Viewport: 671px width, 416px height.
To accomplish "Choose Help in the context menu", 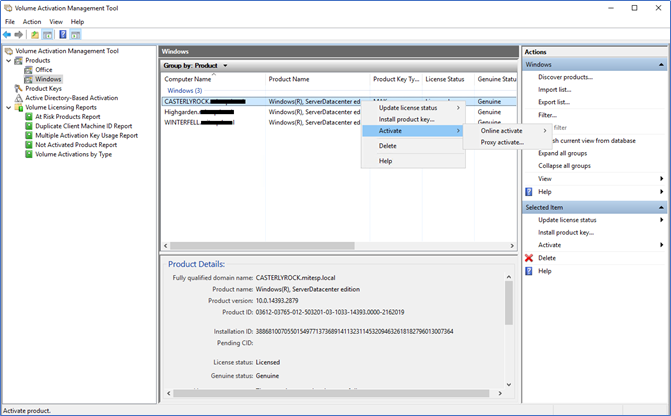I will pos(413,161).
